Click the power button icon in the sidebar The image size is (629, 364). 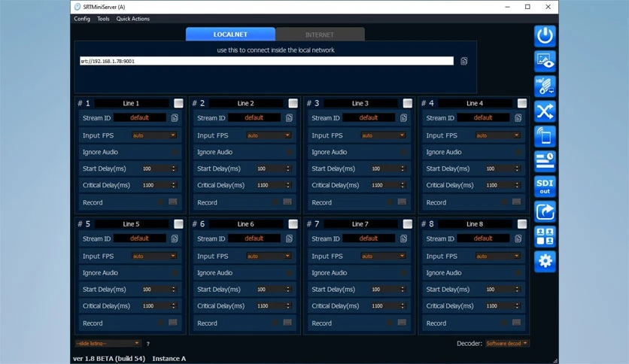click(545, 36)
